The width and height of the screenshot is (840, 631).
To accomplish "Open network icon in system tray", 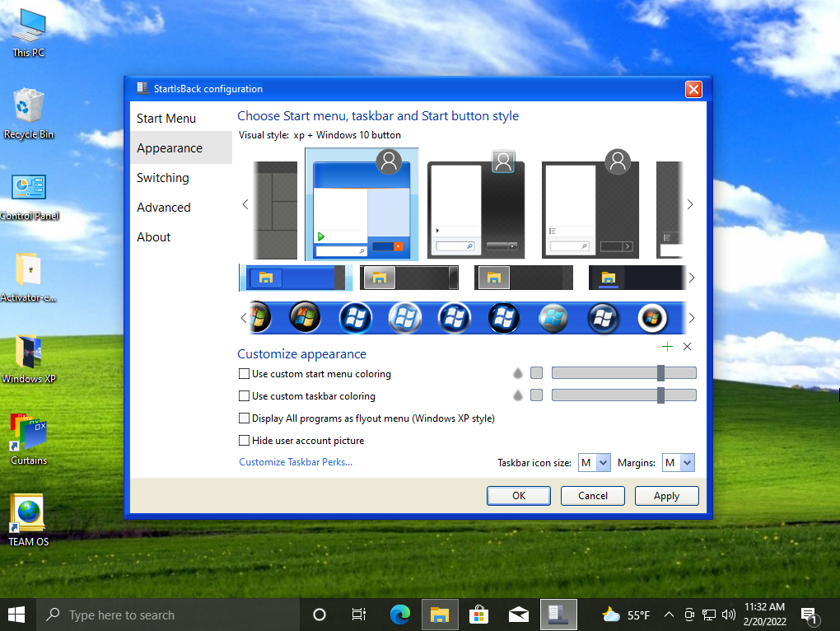I will point(709,615).
